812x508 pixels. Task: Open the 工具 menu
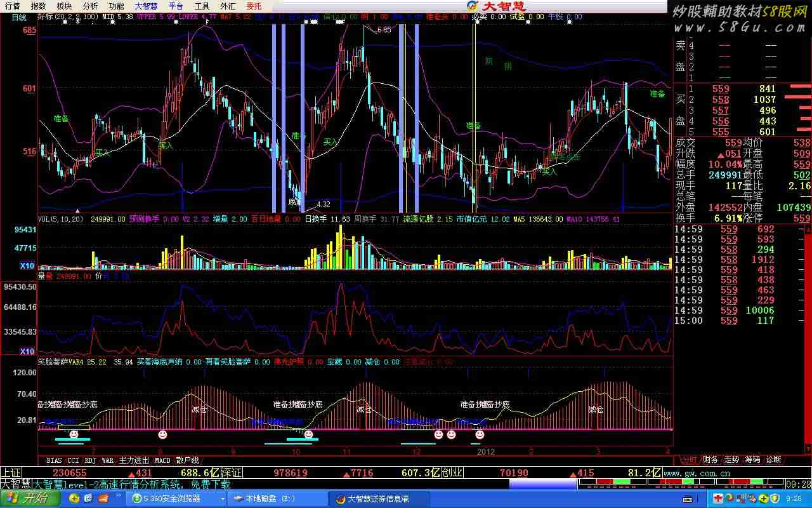coord(202,6)
